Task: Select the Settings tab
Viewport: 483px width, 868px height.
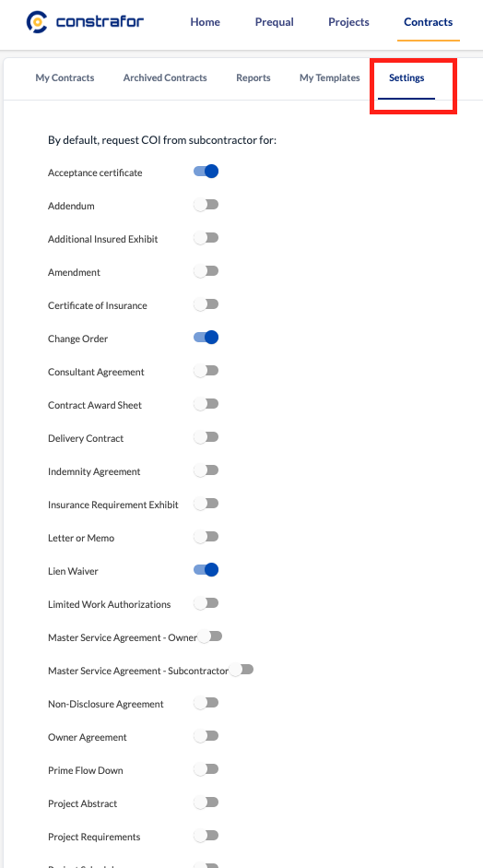Action: [406, 78]
